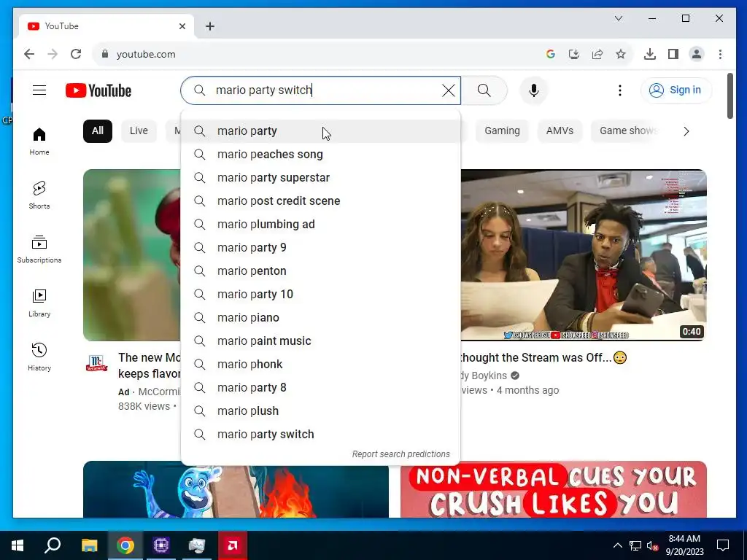Clear search text with the X icon
Viewport: 747px width, 560px height.
pos(448,90)
